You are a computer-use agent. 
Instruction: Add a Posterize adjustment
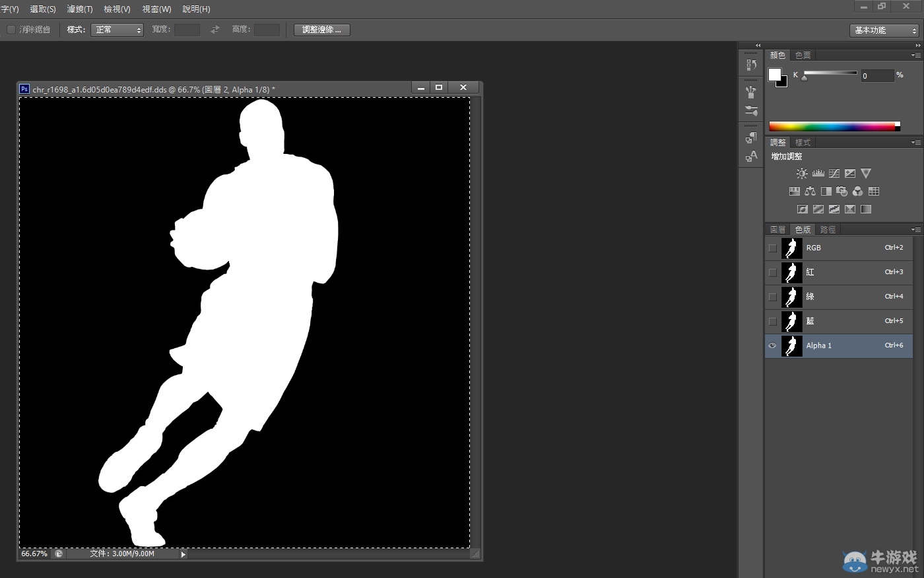click(x=818, y=209)
